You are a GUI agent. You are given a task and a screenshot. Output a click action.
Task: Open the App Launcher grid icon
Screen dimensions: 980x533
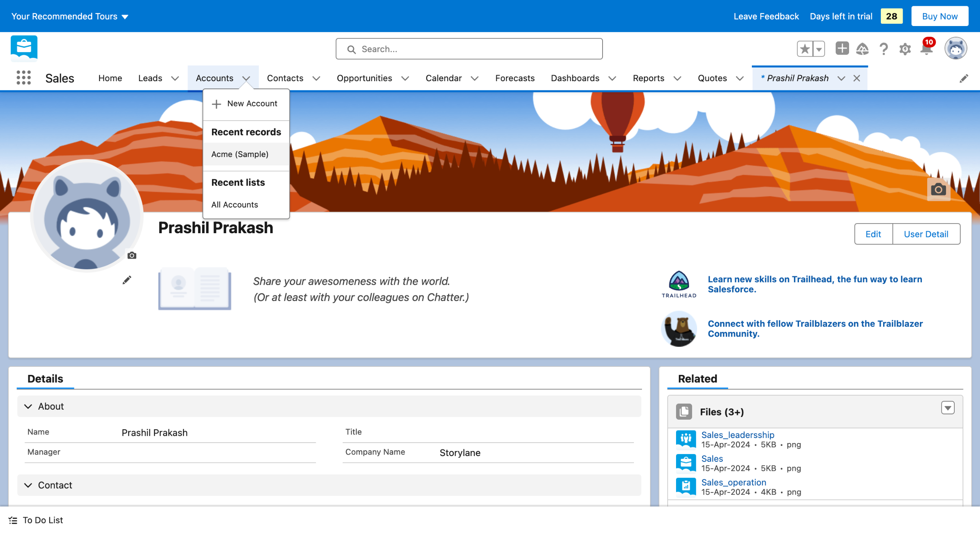click(24, 78)
